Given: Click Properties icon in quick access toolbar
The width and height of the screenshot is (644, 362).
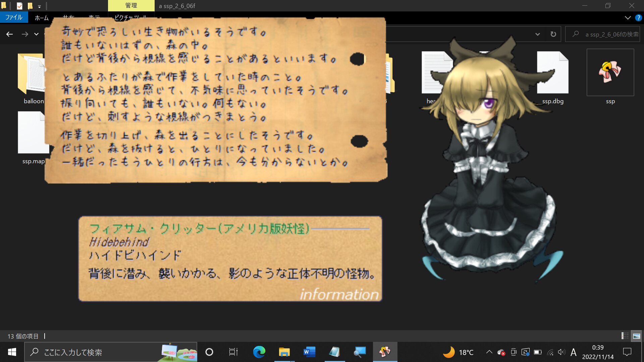Looking at the screenshot, I should [x=19, y=6].
